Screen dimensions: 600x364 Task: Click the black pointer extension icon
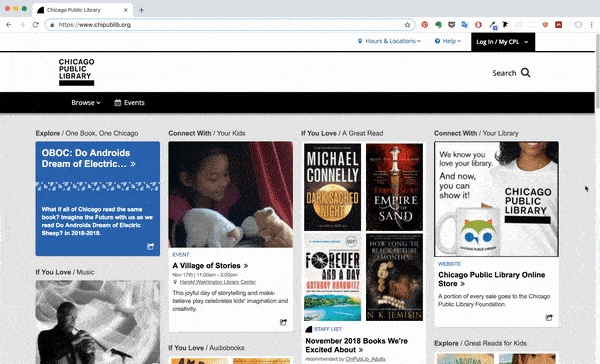click(x=505, y=24)
